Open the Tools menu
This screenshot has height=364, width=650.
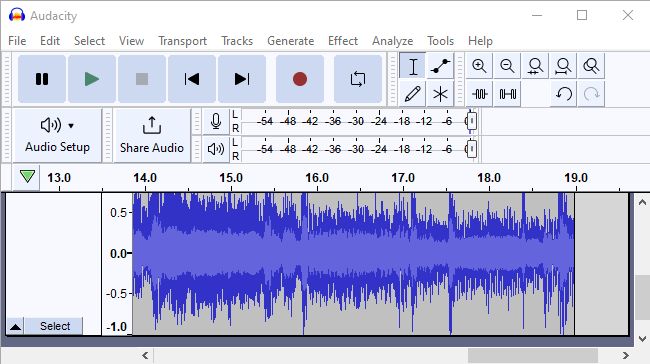(x=440, y=41)
